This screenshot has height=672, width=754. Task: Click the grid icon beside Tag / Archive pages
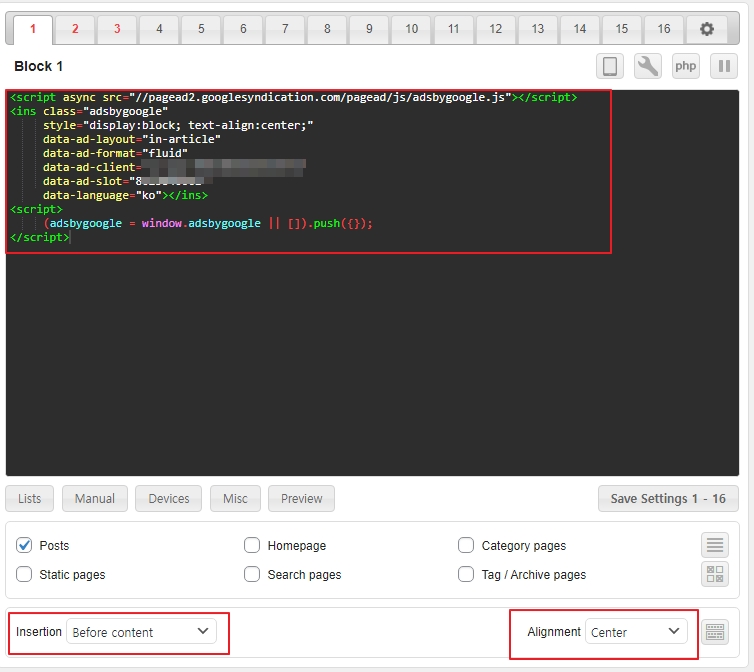pyautogui.click(x=715, y=574)
